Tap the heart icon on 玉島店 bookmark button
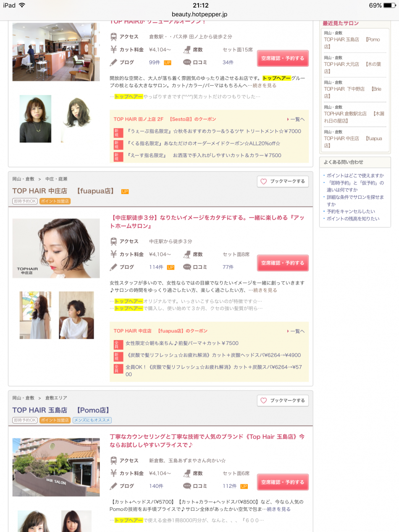 (x=264, y=400)
